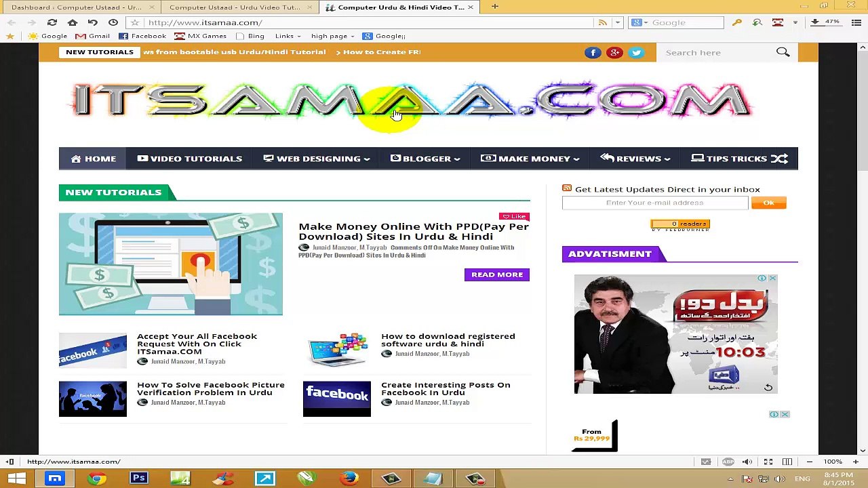Expand the Make Money menu
The height and width of the screenshot is (488, 868).
[530, 159]
